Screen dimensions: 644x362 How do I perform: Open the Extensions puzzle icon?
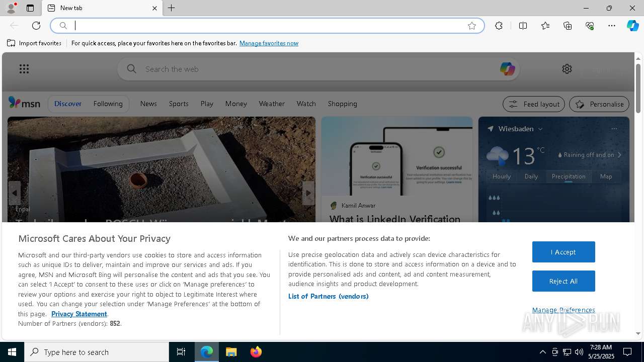pyautogui.click(x=499, y=26)
